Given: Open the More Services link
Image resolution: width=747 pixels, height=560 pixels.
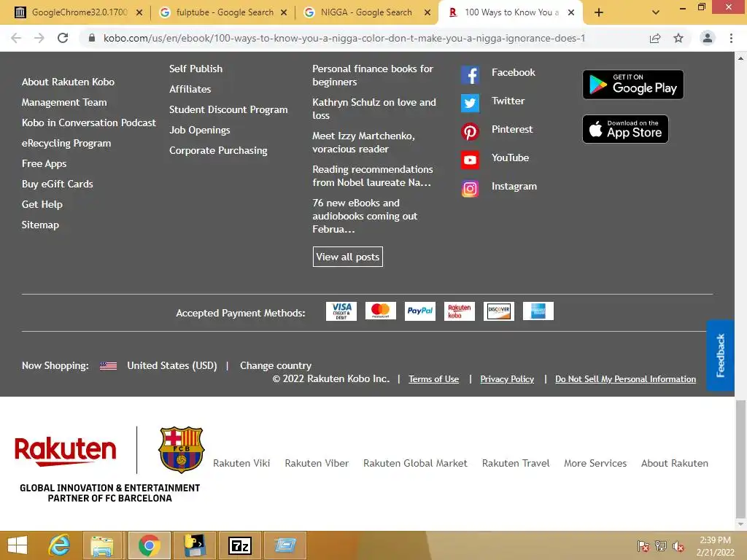Looking at the screenshot, I should click(595, 463).
